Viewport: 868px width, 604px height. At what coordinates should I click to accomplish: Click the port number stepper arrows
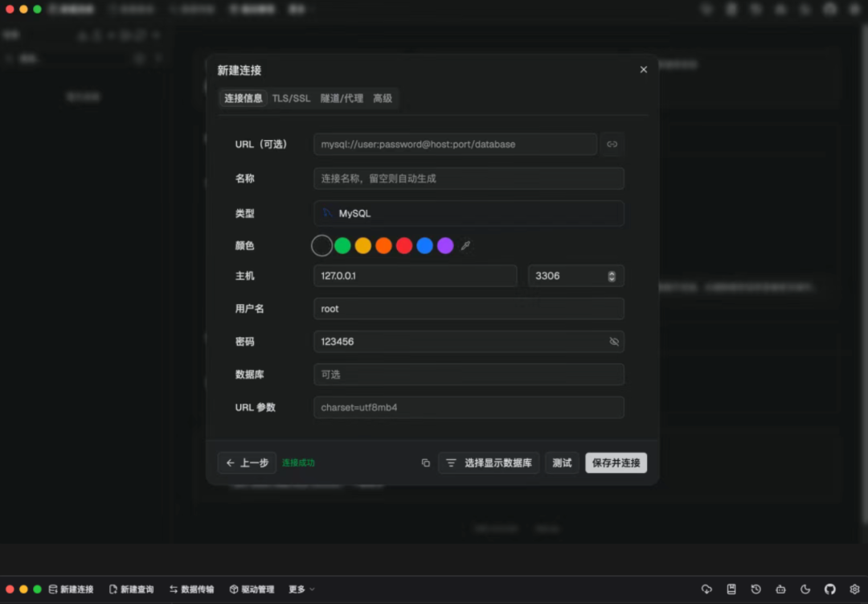612,276
